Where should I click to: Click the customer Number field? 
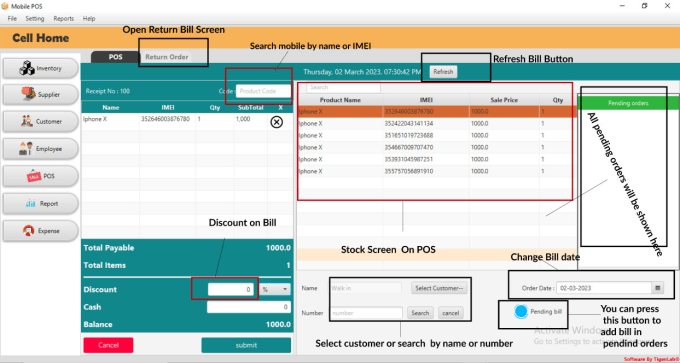pyautogui.click(x=366, y=313)
